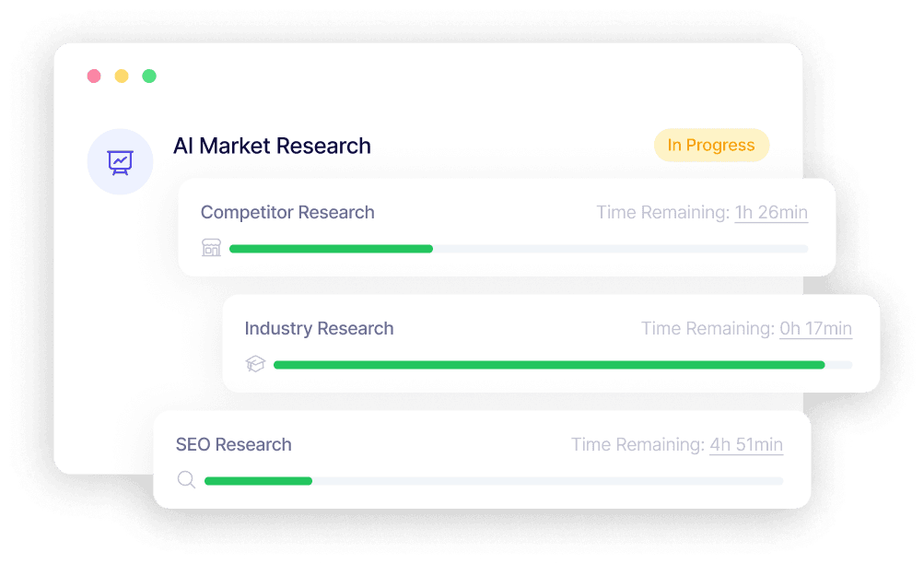924x564 pixels.
Task: Click the In Progress status badge
Action: (711, 145)
